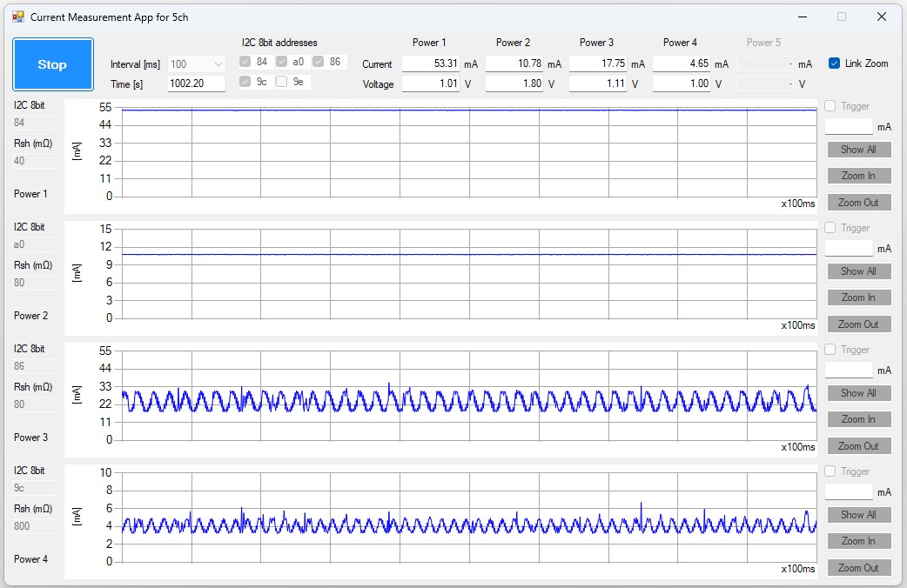Click Zoom In for Power 4 graph
907x588 pixels.
tap(859, 541)
